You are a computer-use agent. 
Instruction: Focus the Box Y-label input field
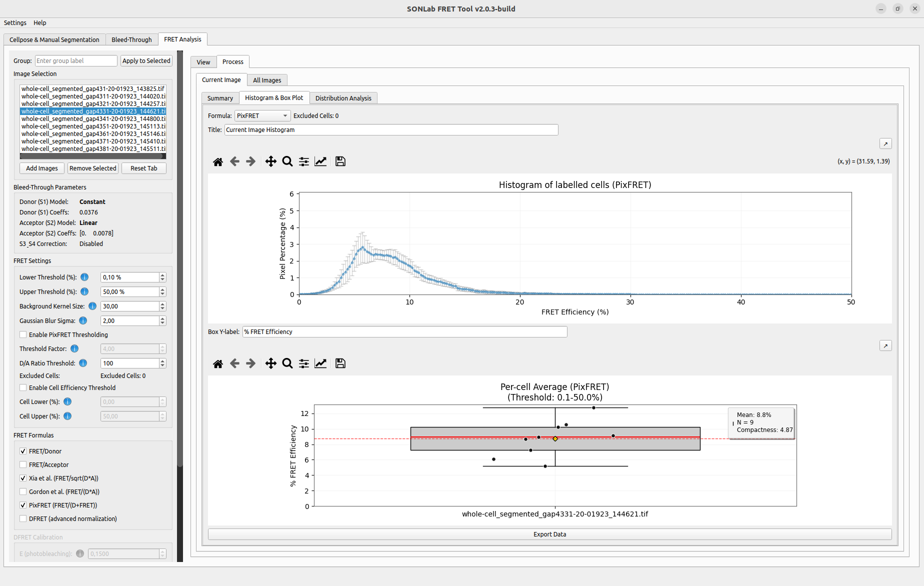pyautogui.click(x=404, y=331)
